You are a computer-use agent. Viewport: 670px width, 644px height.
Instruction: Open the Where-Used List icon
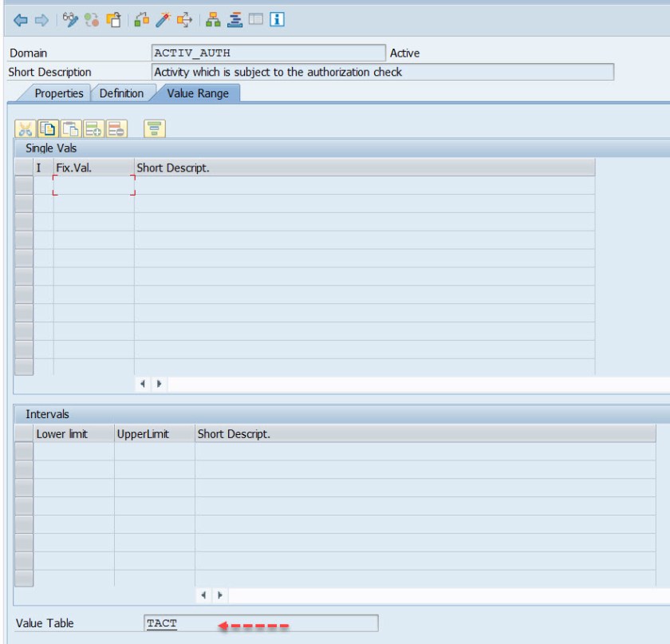pos(184,20)
